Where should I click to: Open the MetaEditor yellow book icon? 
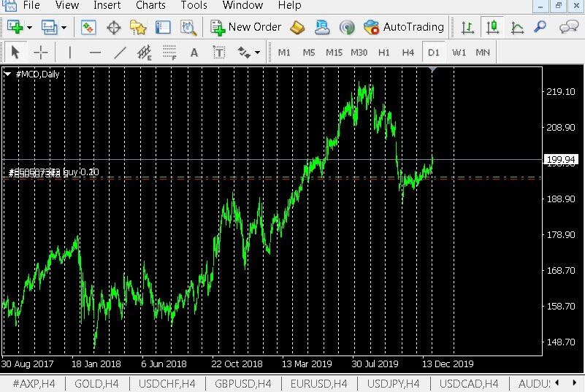[x=297, y=28]
